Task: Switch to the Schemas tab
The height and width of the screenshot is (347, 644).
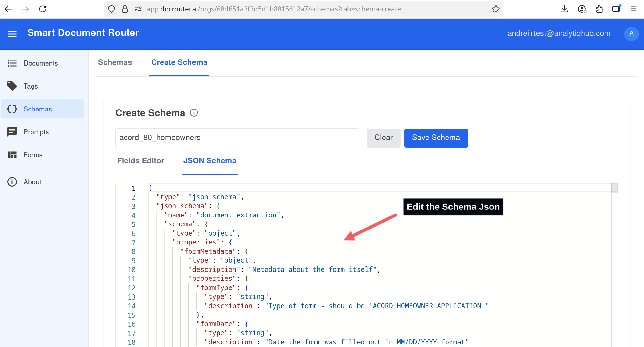Action: tap(115, 62)
